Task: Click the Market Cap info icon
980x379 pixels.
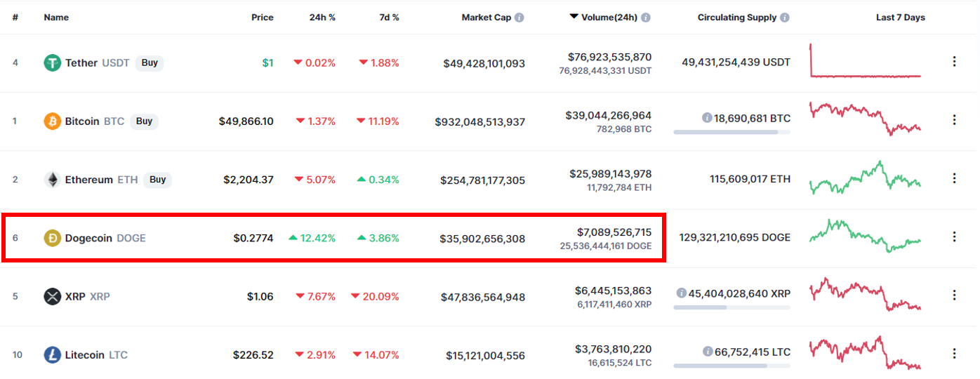Action: pyautogui.click(x=519, y=18)
